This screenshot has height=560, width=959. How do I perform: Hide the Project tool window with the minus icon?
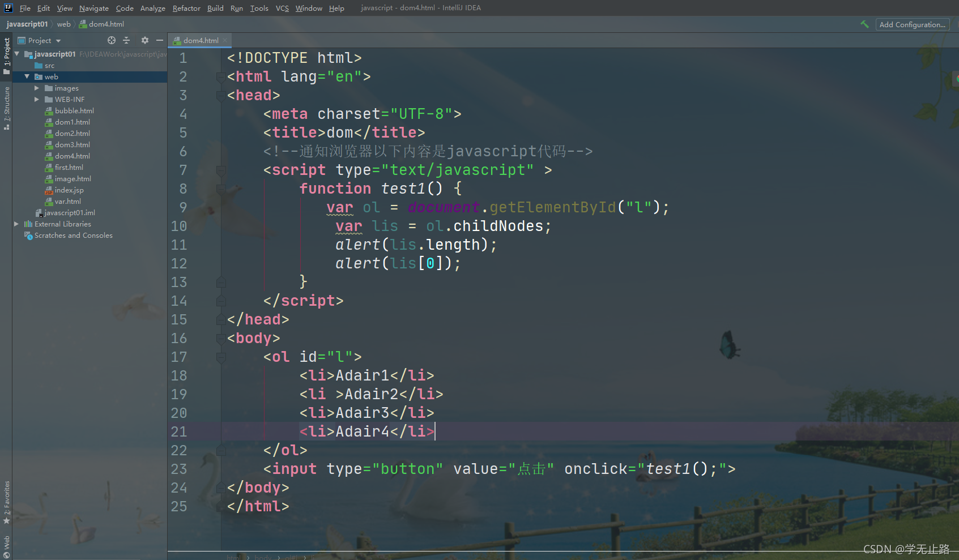click(x=160, y=40)
